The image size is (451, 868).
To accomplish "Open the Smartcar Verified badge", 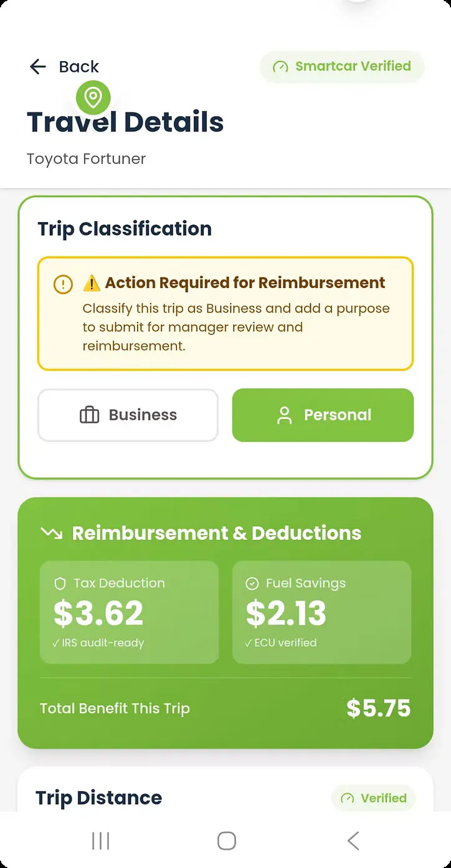I will [x=342, y=67].
